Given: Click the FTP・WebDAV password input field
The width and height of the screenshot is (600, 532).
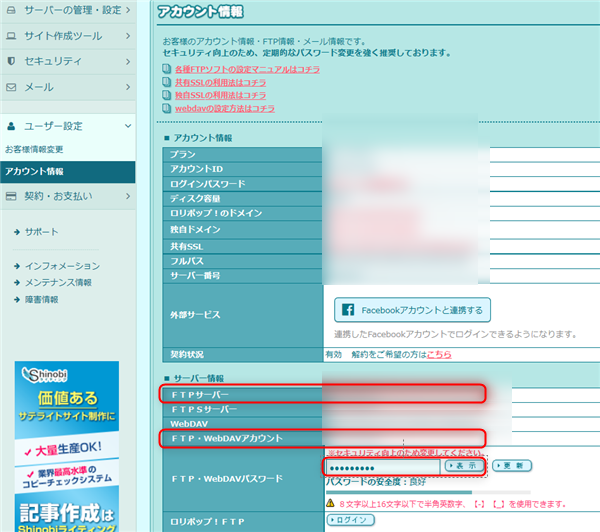Looking at the screenshot, I should point(382,466).
